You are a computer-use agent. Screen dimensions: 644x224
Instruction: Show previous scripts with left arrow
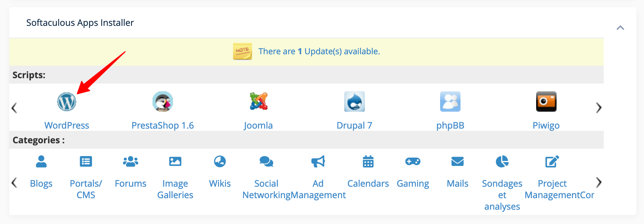pyautogui.click(x=14, y=108)
